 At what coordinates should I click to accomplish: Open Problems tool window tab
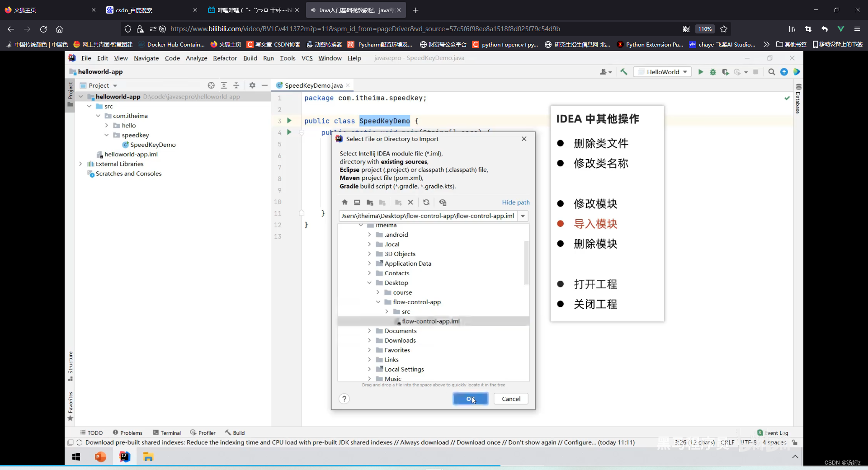pos(127,433)
